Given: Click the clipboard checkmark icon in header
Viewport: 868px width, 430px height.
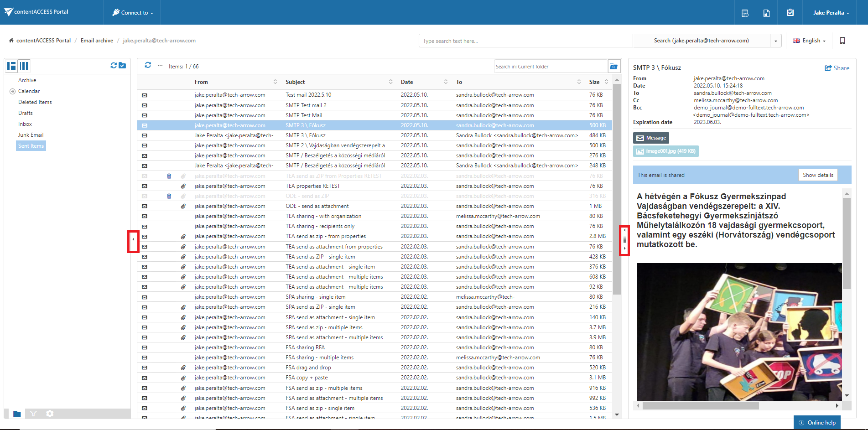Looking at the screenshot, I should coord(790,13).
